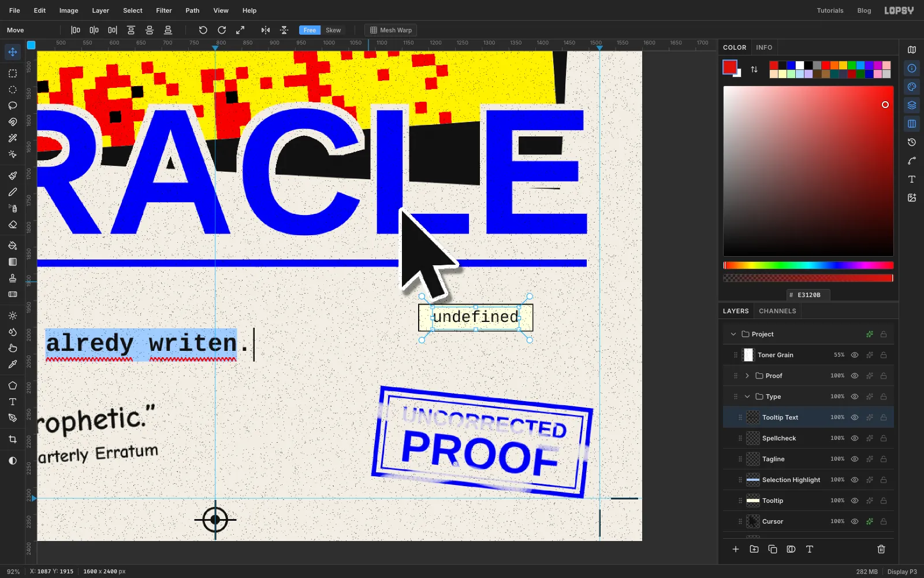This screenshot has height=578, width=924.
Task: Select the eyedropper tool
Action: (x=13, y=364)
